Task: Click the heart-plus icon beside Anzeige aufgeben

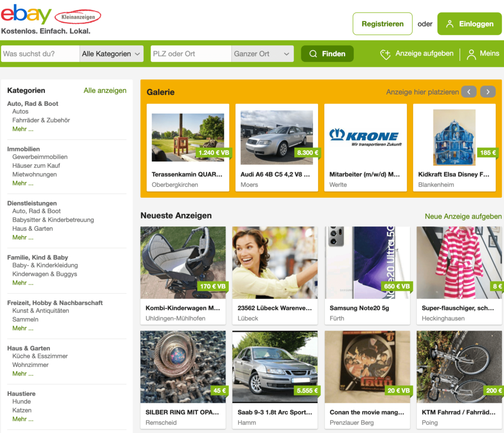Action: [x=385, y=54]
